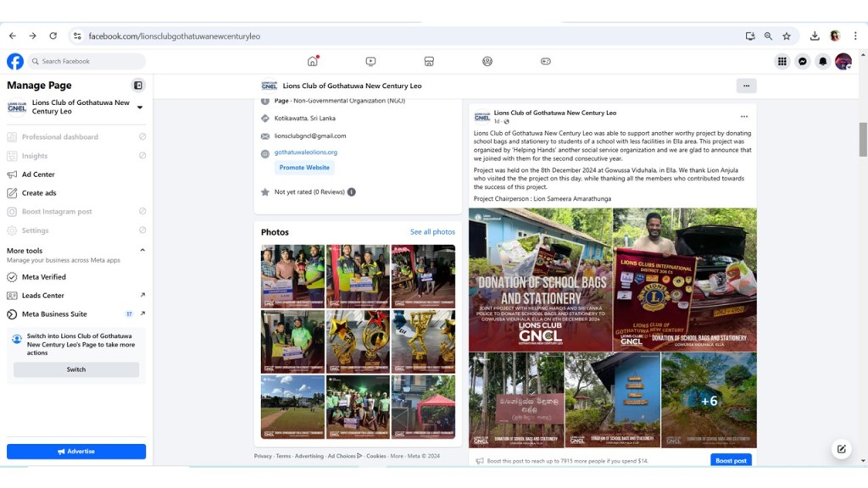Open the new message compose icon
The height and width of the screenshot is (488, 868).
[842, 449]
